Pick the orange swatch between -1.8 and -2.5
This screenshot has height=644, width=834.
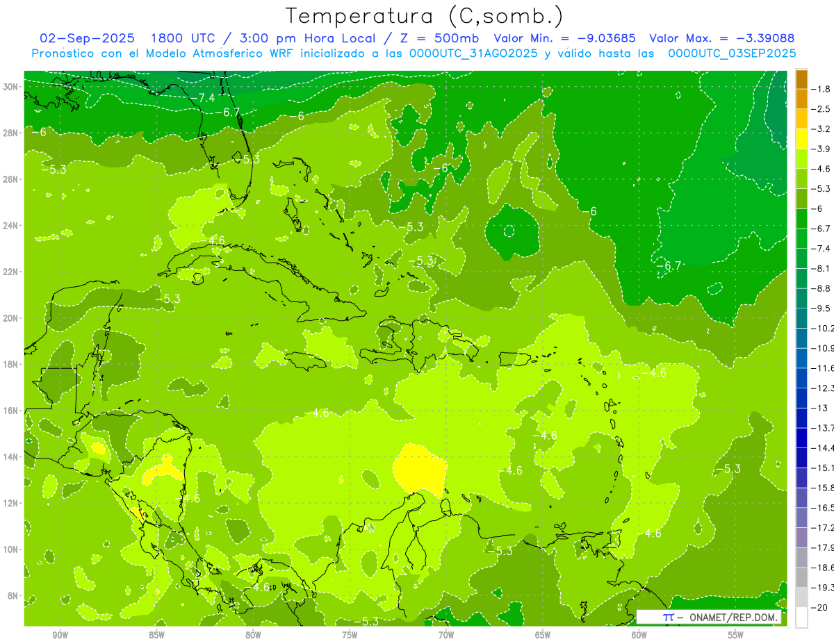tap(801, 99)
